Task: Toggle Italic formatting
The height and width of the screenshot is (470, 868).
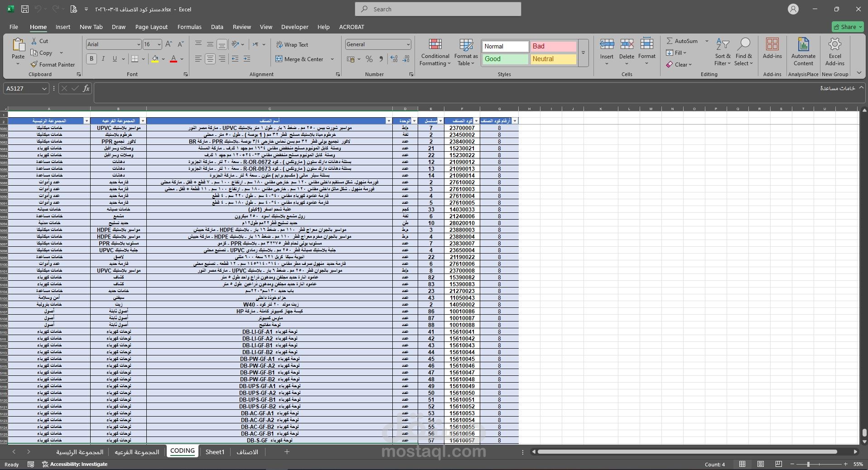Action: [x=103, y=59]
